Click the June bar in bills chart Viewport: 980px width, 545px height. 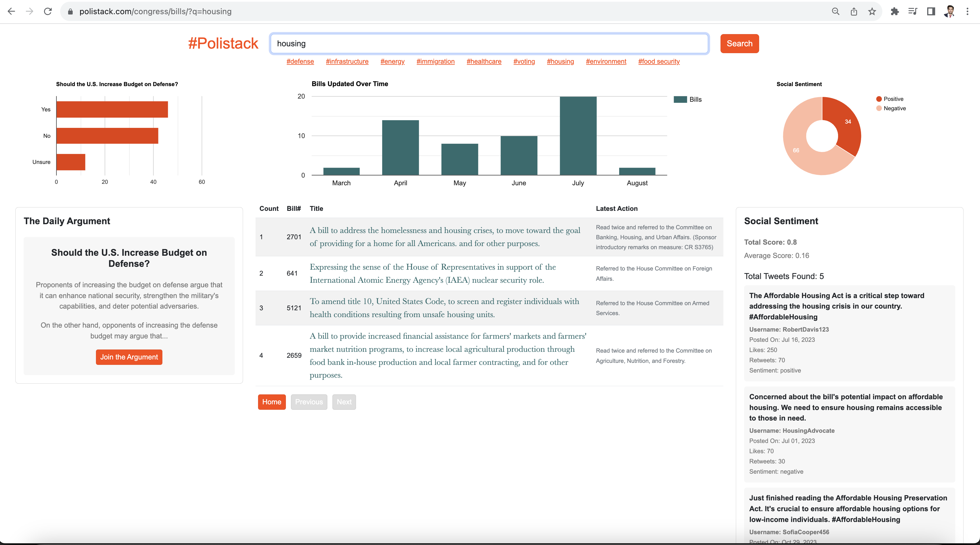tap(519, 155)
